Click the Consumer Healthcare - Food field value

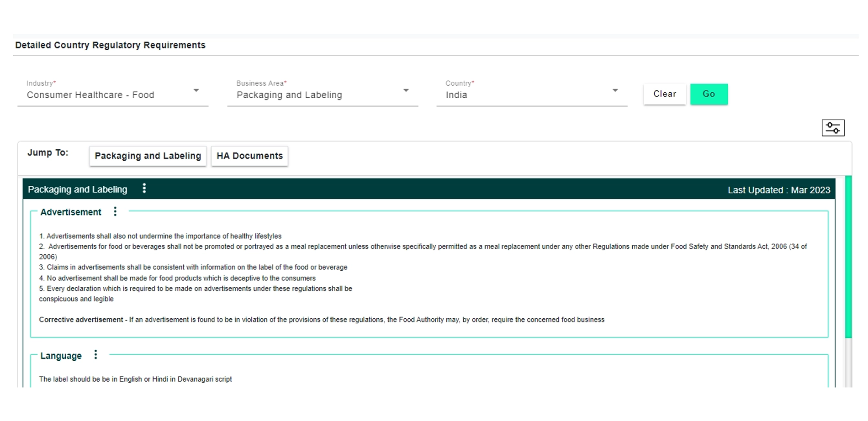tap(90, 95)
